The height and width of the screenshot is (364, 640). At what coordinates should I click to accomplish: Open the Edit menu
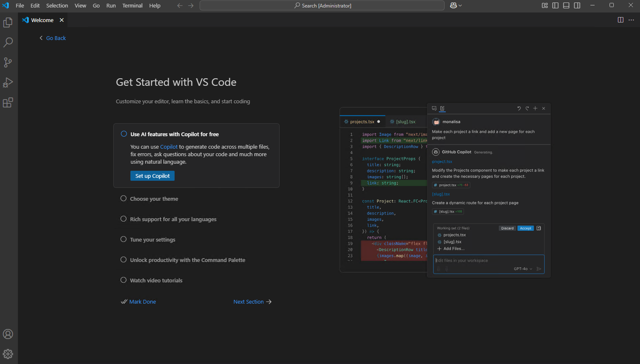[35, 5]
